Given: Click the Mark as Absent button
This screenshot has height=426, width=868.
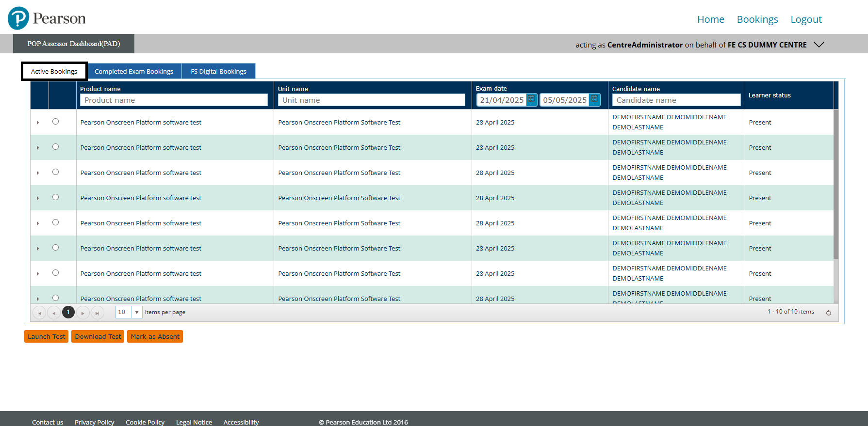Looking at the screenshot, I should (155, 336).
